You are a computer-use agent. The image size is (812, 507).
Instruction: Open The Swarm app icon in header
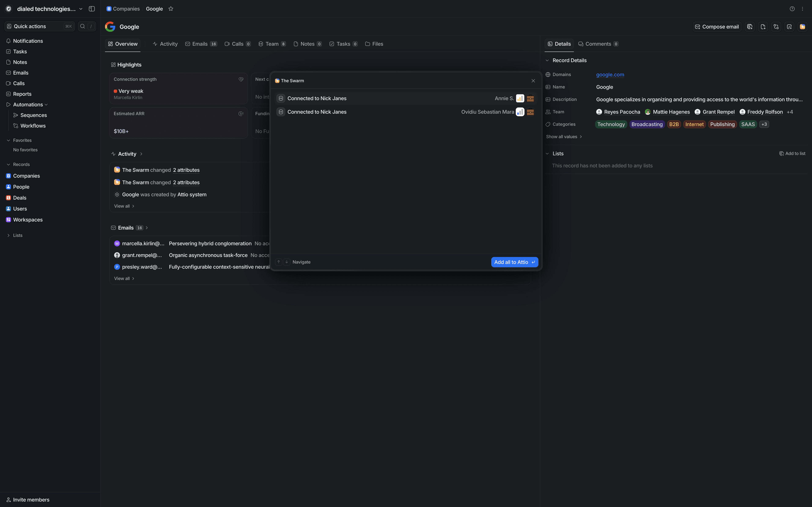pyautogui.click(x=802, y=27)
